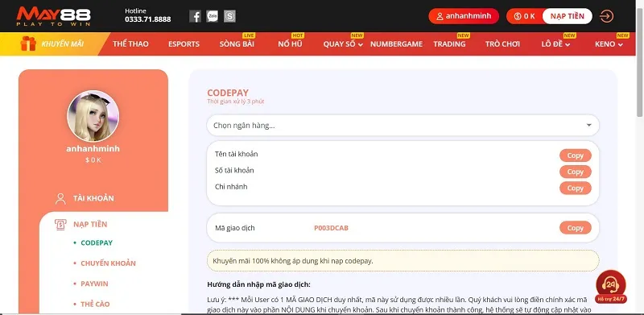Expand the Keno menu chevron
Viewport: 644px width, 315px height.
click(620, 45)
